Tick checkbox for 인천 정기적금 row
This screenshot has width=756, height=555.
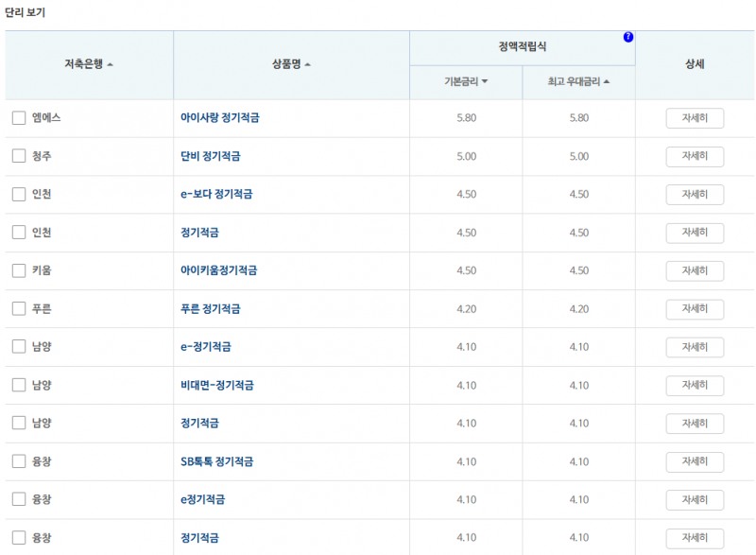coord(19,232)
